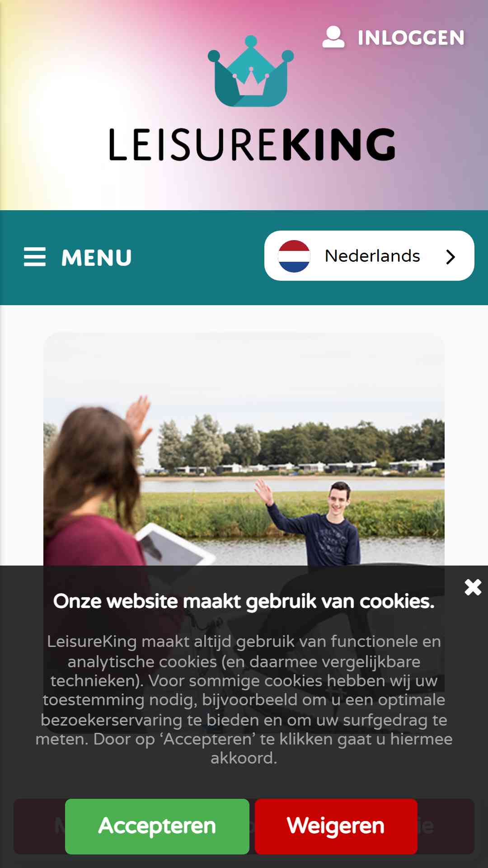Click the user profile icon beside Inloggen

point(333,37)
